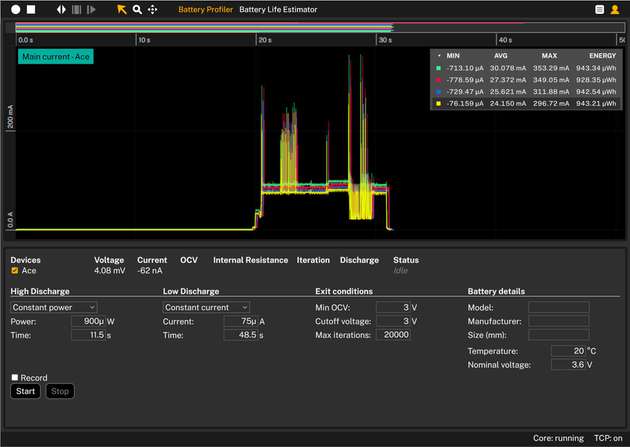The image size is (630, 447).
Task: Click the step left-right arrows icon
Action: 60,9
